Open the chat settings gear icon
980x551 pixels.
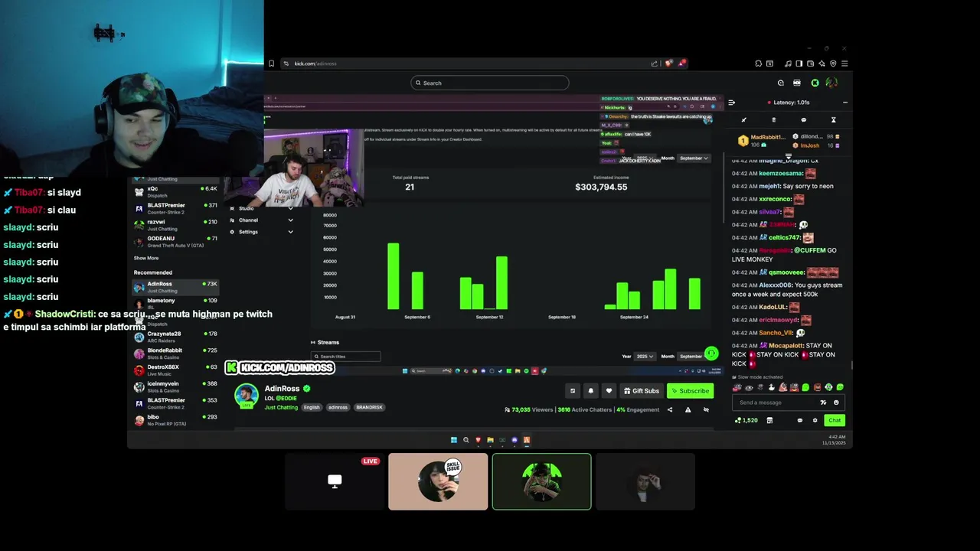pyautogui.click(x=815, y=420)
